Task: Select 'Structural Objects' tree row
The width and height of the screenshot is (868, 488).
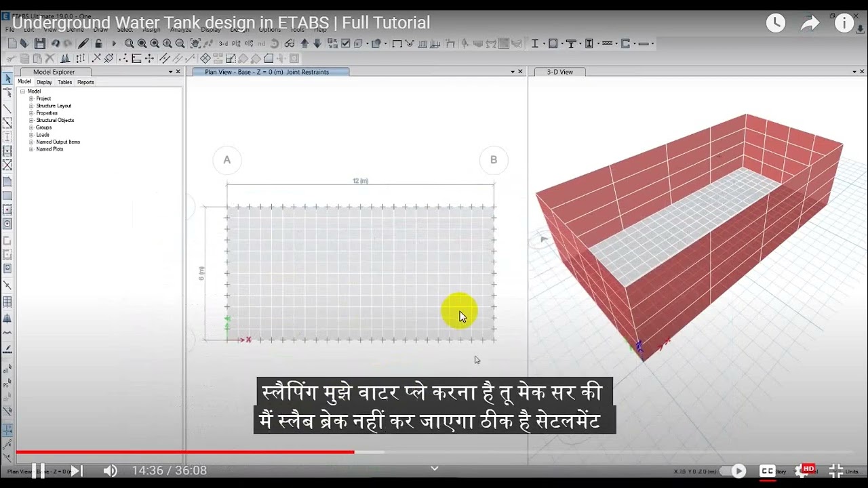Action: pyautogui.click(x=55, y=120)
